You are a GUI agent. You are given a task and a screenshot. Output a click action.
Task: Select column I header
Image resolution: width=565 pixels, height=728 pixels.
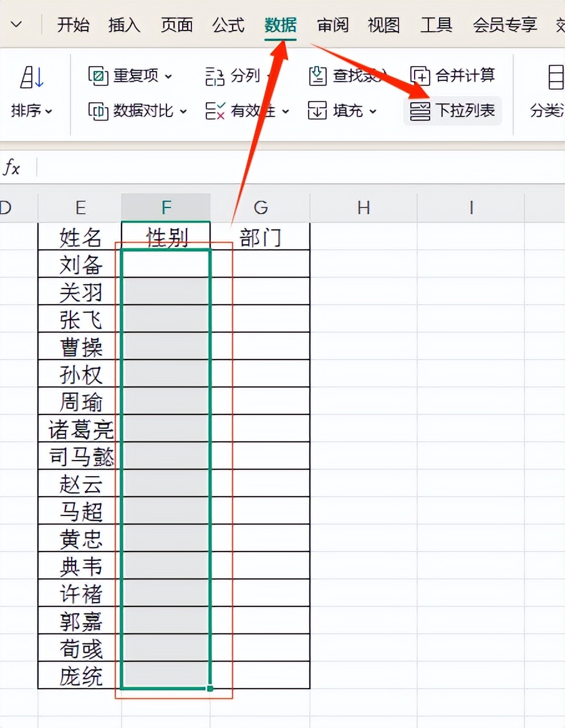(x=471, y=208)
